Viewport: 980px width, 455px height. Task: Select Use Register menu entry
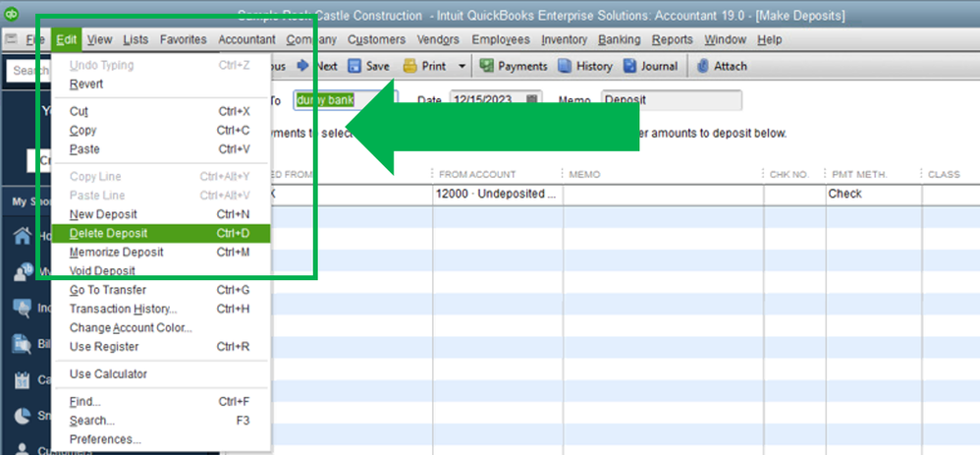(x=161, y=346)
